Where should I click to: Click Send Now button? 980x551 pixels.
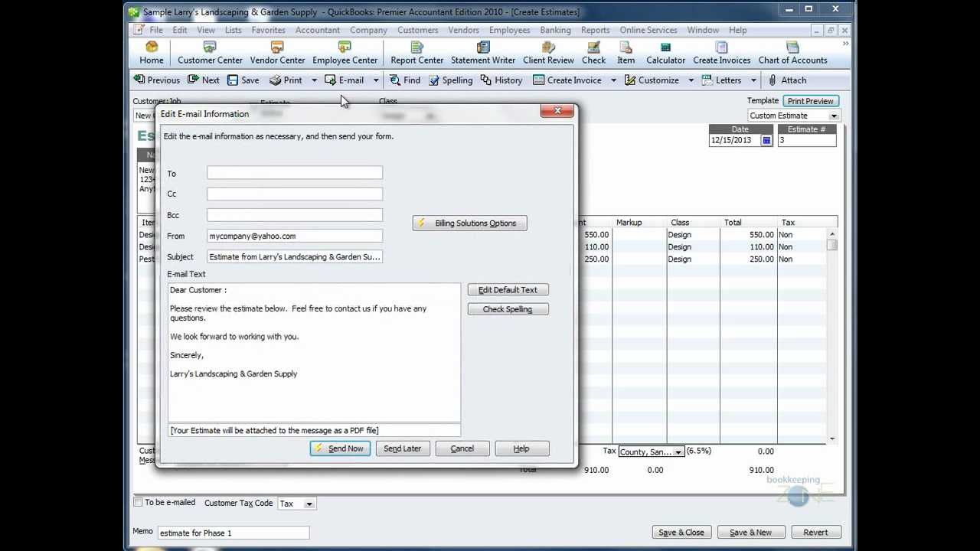pyautogui.click(x=340, y=448)
